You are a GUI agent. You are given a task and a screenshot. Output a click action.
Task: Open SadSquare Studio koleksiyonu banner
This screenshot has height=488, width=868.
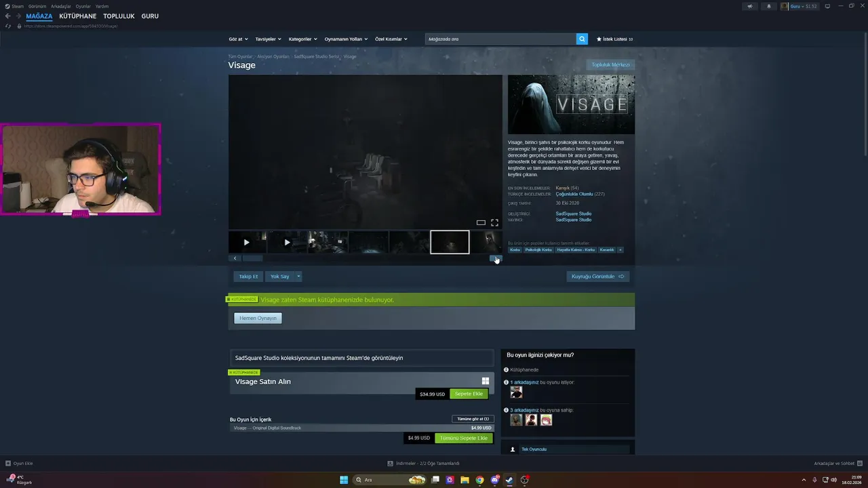(361, 358)
